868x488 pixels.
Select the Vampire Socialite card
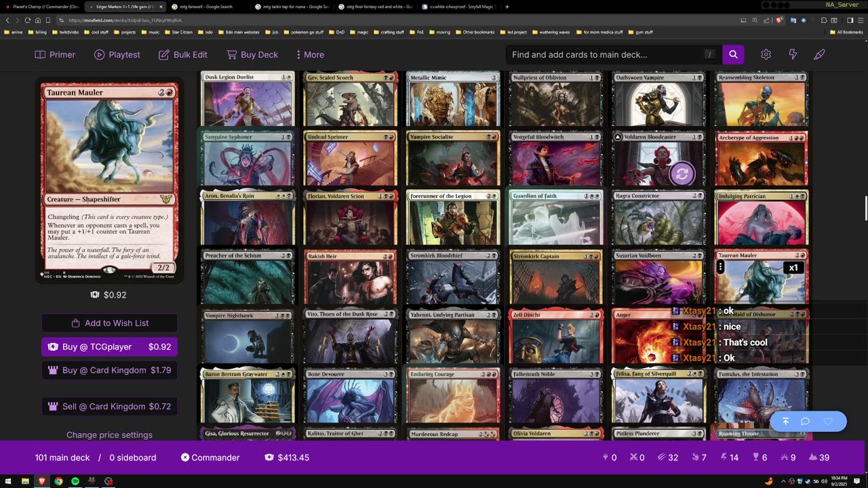coord(453,159)
